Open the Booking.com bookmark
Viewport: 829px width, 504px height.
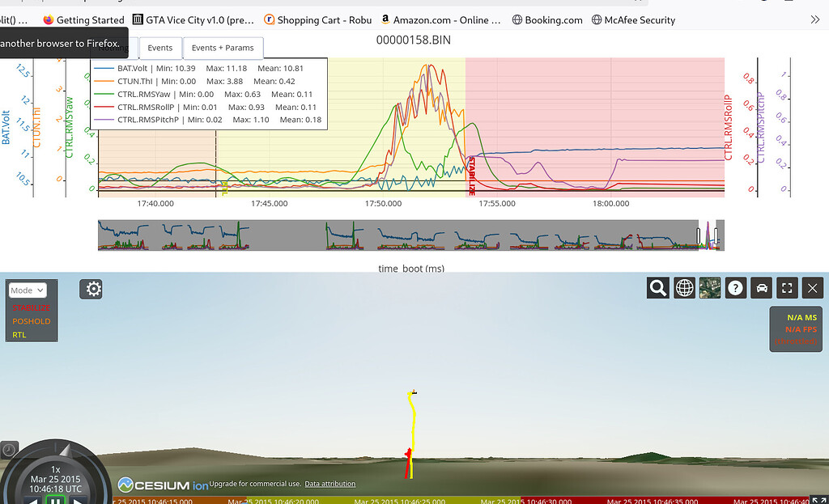pyautogui.click(x=546, y=19)
